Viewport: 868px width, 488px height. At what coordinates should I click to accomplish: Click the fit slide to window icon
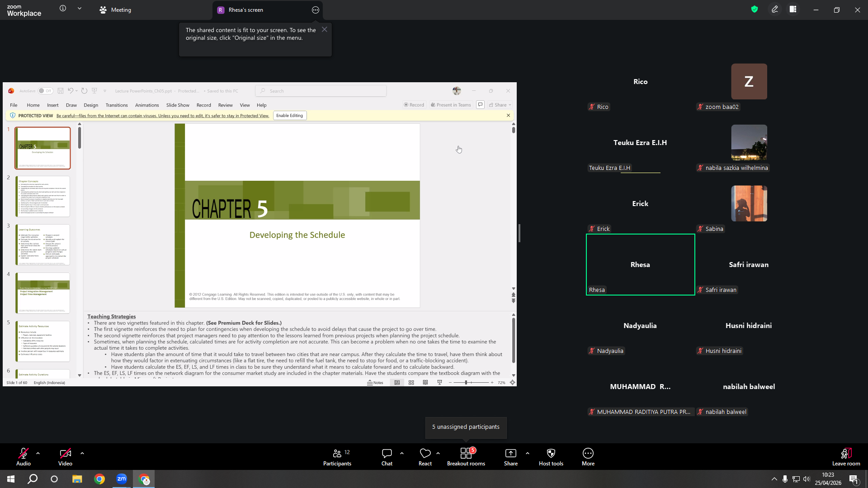513,383
